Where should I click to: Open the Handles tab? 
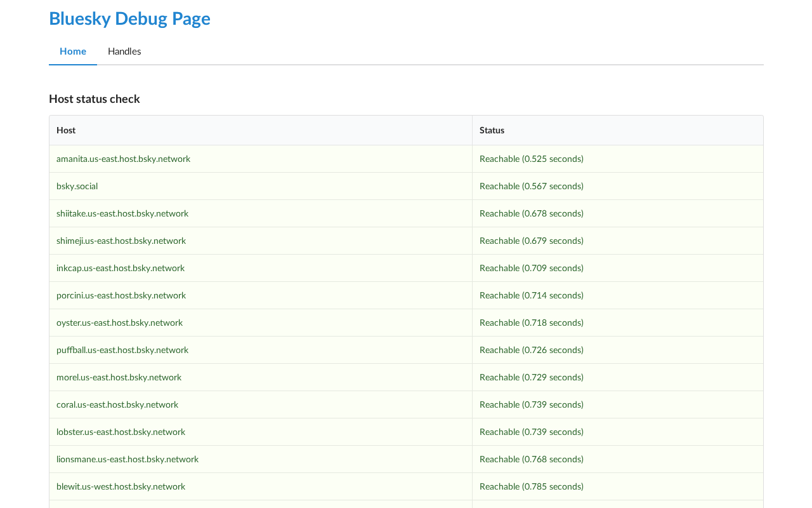(x=124, y=51)
